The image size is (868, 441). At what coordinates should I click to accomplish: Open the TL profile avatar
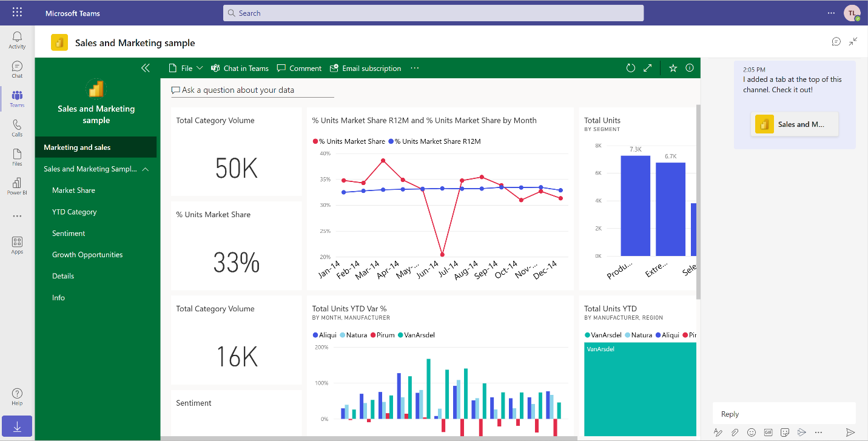coord(852,13)
